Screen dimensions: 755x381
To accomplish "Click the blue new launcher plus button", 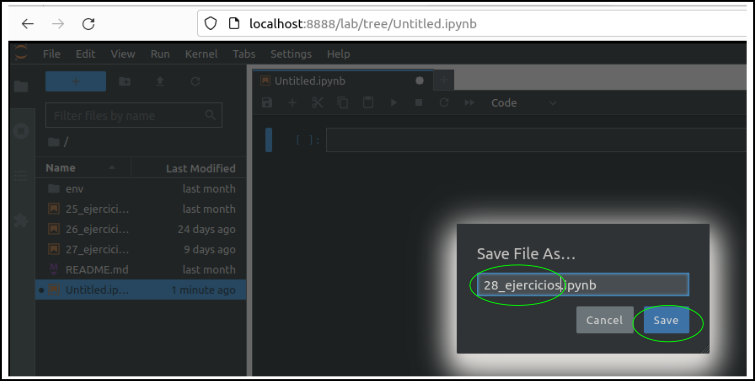I will click(x=76, y=81).
